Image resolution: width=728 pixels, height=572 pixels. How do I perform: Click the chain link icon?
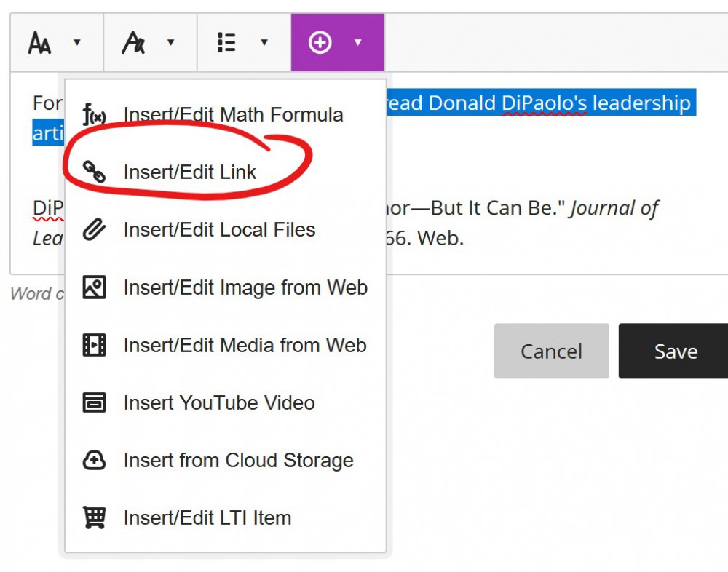click(x=94, y=172)
